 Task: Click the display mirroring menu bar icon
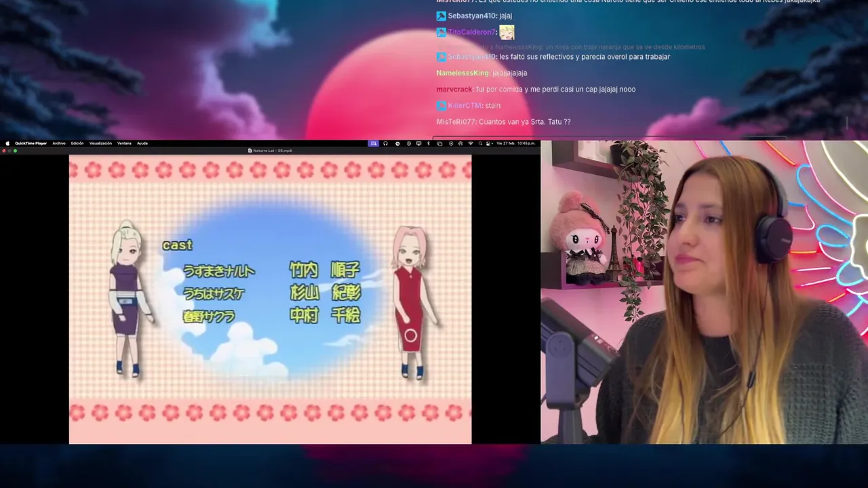point(419,143)
